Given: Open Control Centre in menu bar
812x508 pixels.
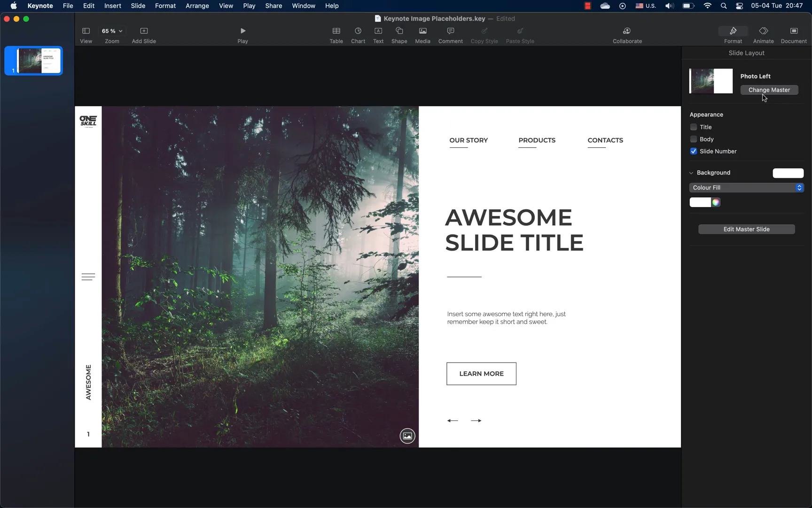Looking at the screenshot, I should (739, 6).
